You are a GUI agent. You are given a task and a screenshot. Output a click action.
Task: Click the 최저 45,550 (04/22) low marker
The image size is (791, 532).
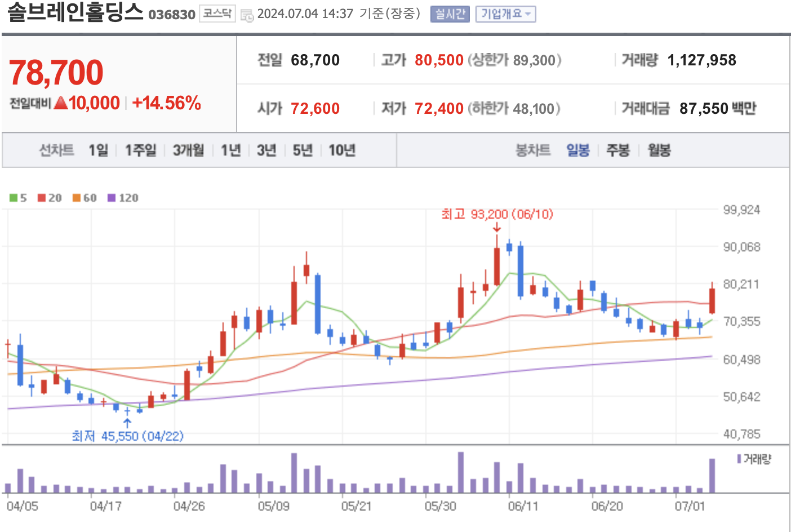pyautogui.click(x=128, y=436)
